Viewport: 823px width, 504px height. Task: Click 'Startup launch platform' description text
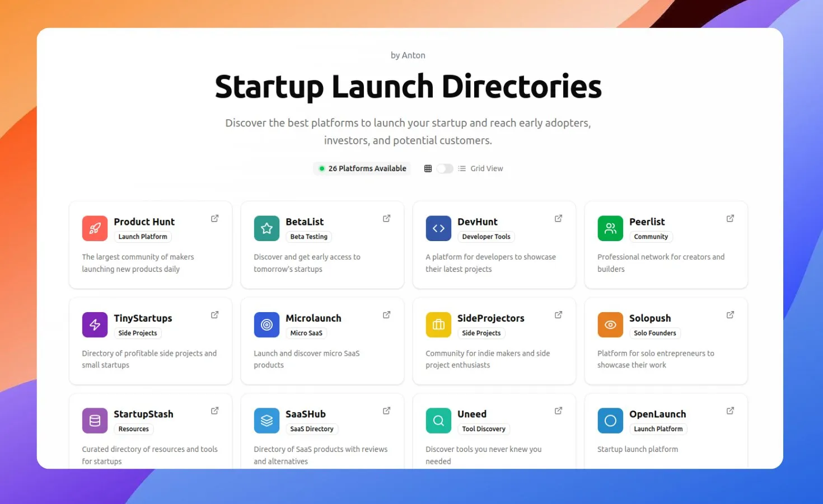(x=638, y=449)
